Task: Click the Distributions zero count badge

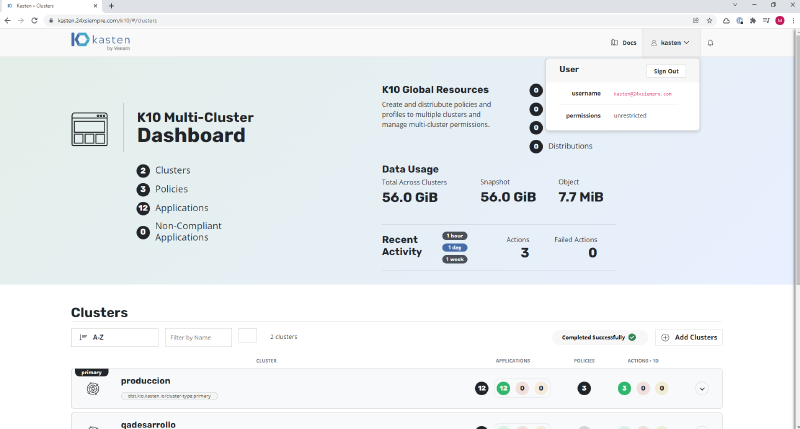Action: 536,147
